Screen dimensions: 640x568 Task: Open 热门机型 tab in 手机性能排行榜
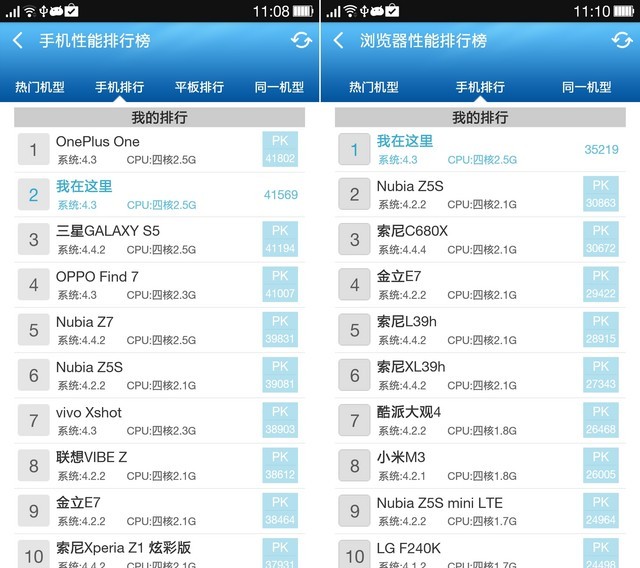(40, 87)
